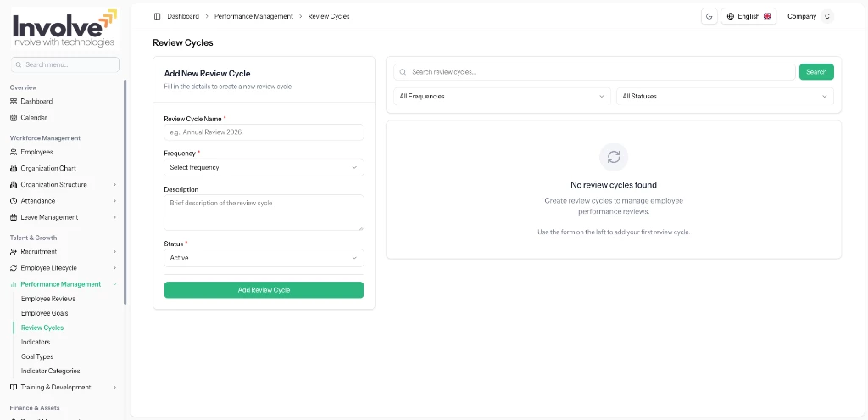868x420 pixels.
Task: Open the English language selector
Action: [x=748, y=16]
